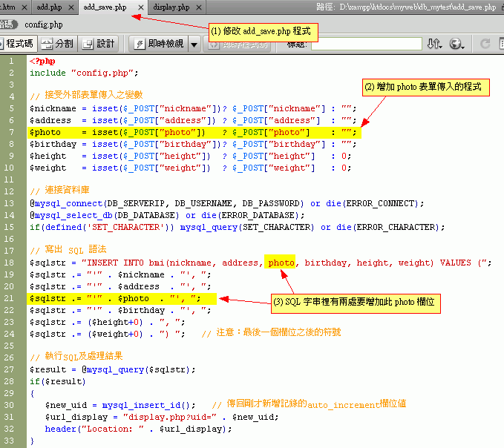
Task: Click the @mysql_select_db code line
Action: [x=167, y=216]
